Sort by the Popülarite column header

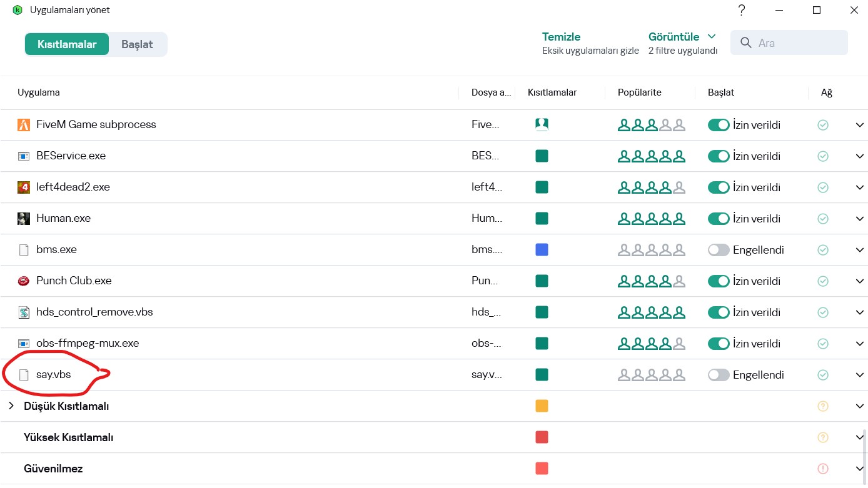[x=639, y=92]
